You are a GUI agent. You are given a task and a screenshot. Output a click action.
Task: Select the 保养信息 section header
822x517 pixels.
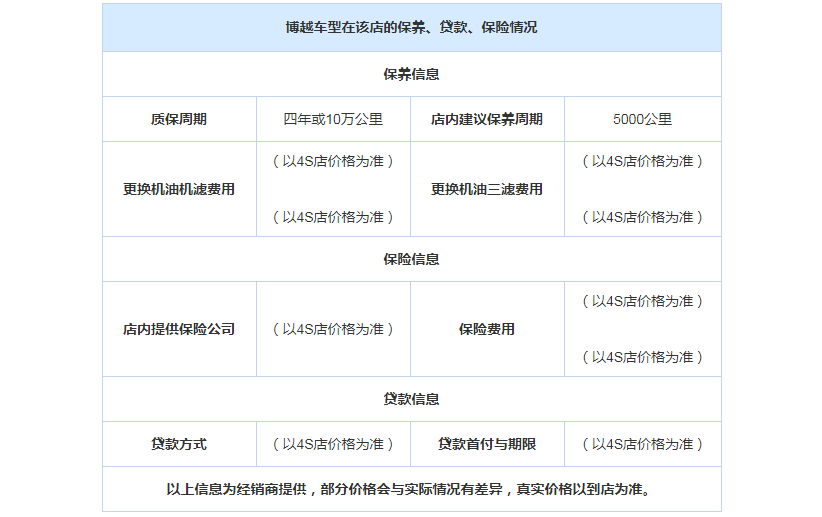(x=412, y=74)
